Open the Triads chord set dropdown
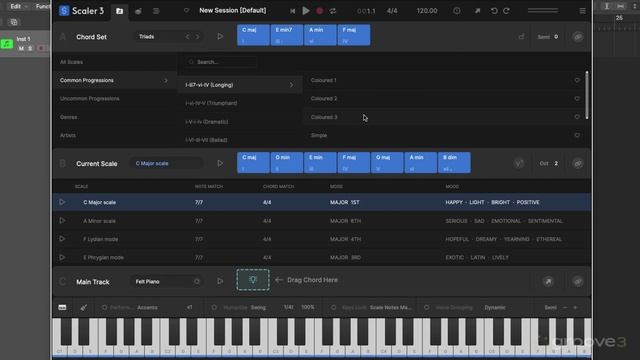The image size is (640, 360). click(159, 37)
